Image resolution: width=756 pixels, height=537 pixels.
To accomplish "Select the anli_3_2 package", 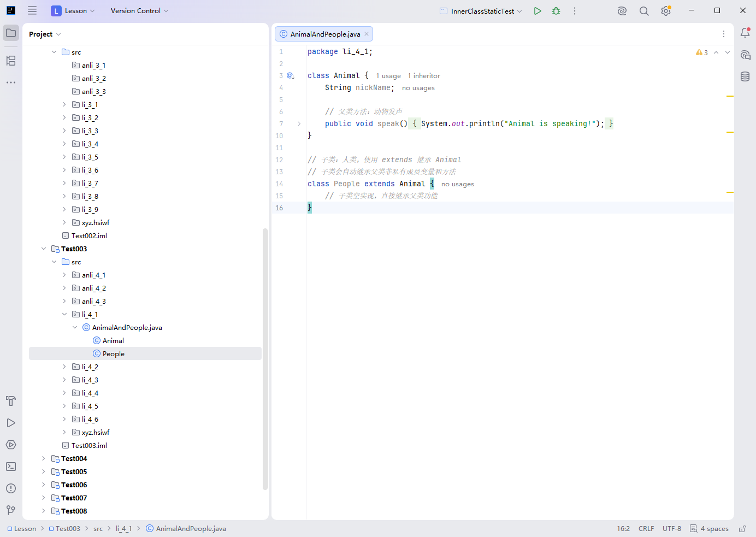I will point(94,78).
